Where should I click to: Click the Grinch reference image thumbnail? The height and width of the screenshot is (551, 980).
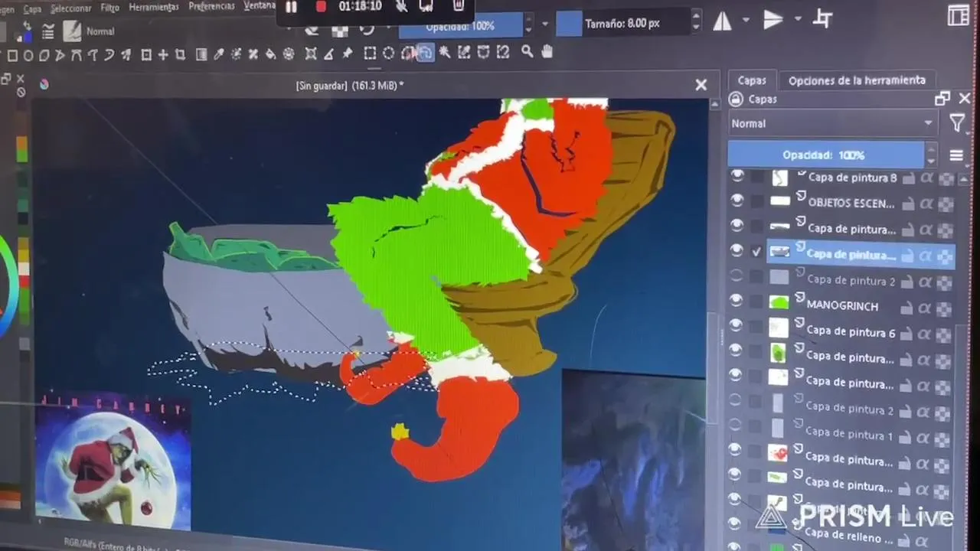pos(112,464)
